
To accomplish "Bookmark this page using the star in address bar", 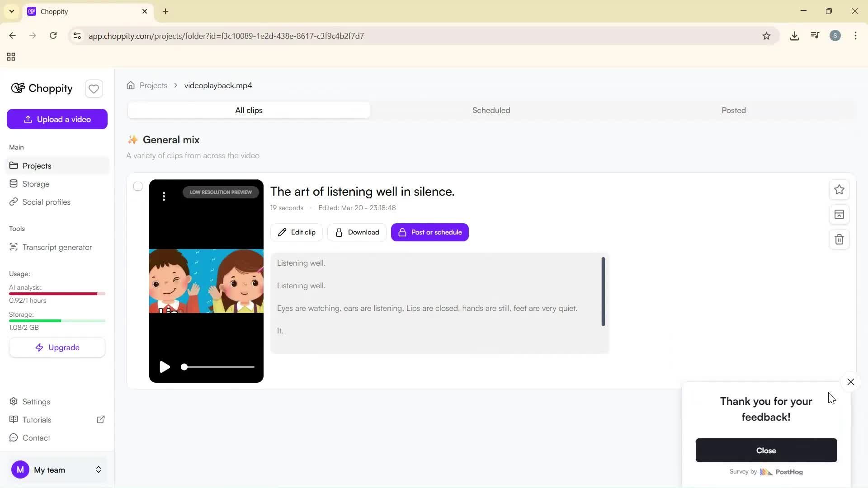I will tap(767, 36).
